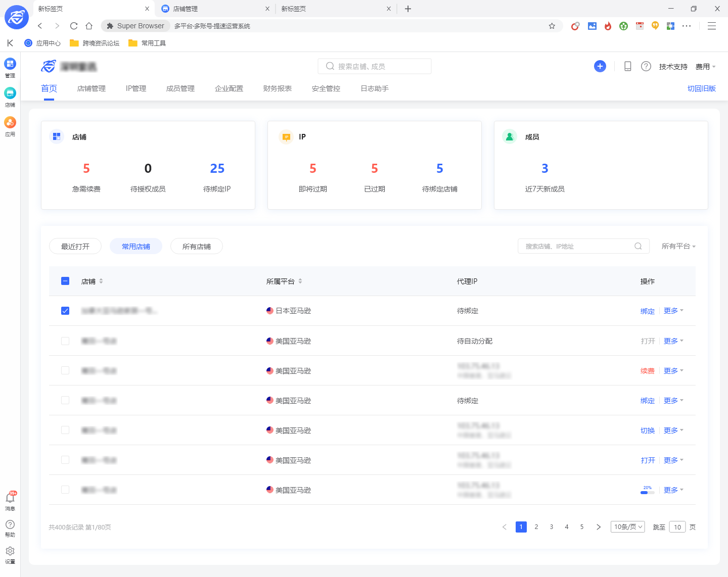Toggle the select-all checkbox in table header
Image resolution: width=728 pixels, height=577 pixels.
click(65, 281)
